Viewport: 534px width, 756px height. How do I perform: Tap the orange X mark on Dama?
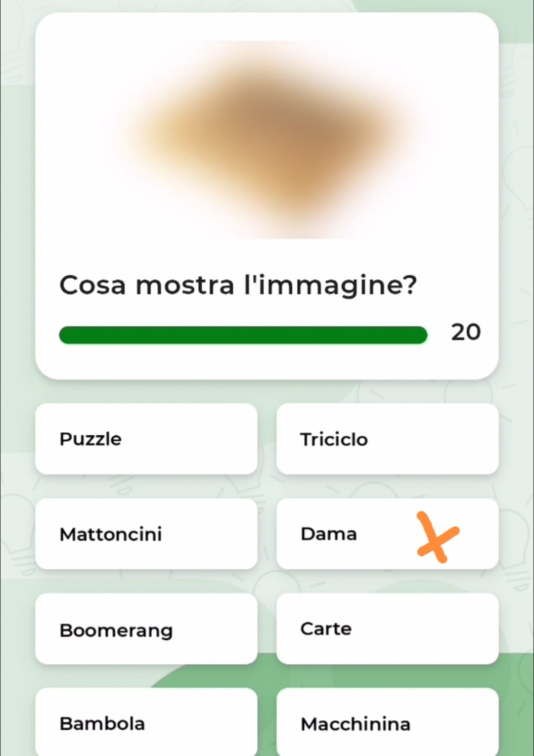point(438,537)
